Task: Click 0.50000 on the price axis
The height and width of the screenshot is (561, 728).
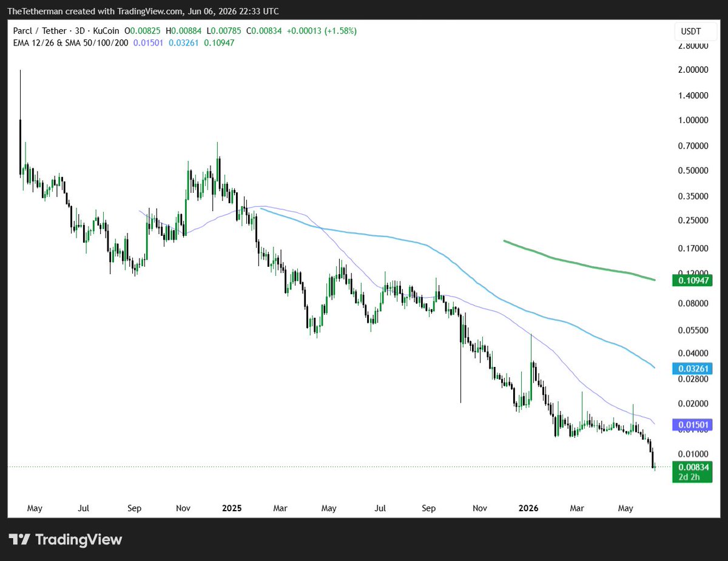Action: pos(694,170)
